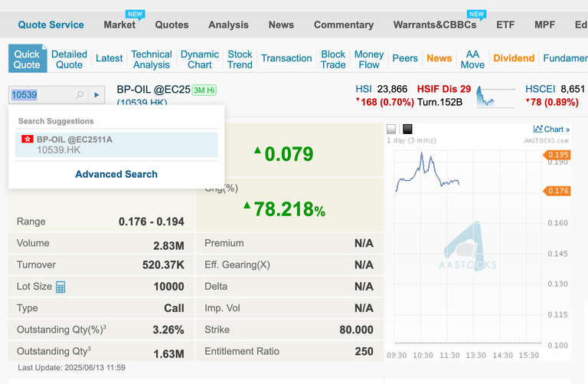Click the Turnover value 520.37K

pyautogui.click(x=163, y=265)
